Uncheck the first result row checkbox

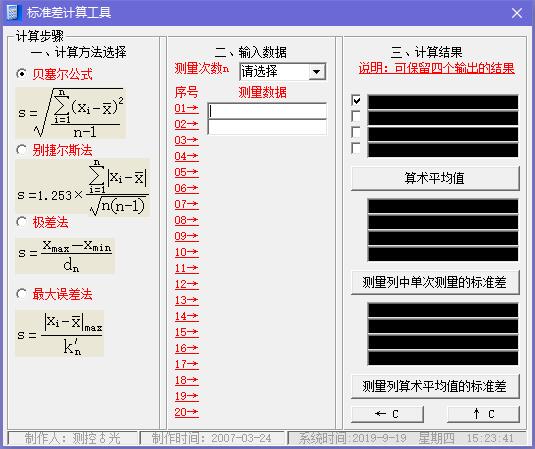356,100
